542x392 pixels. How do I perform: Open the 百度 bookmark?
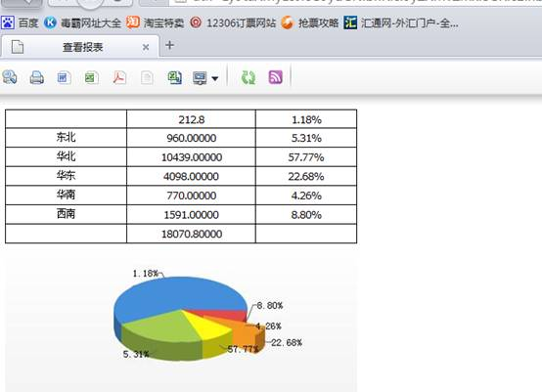click(x=20, y=22)
